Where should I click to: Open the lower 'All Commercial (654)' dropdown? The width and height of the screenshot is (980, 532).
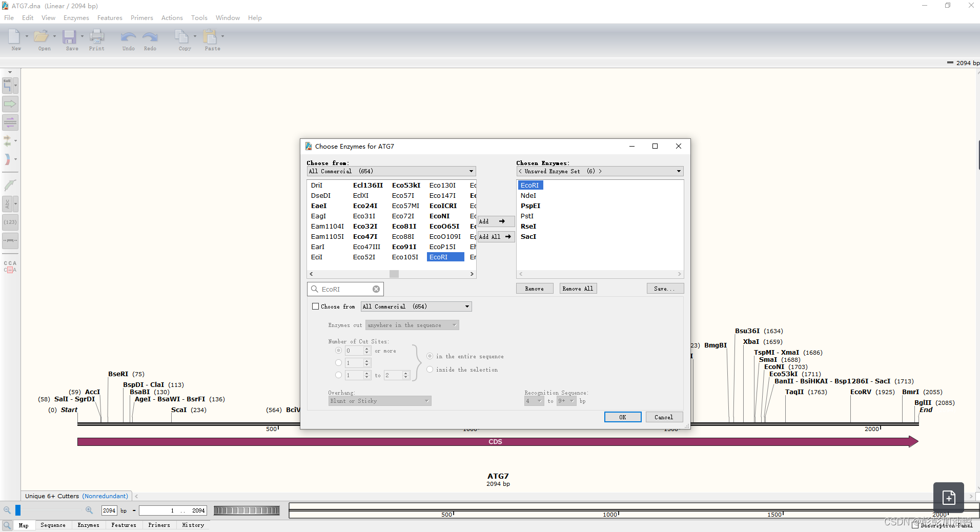pyautogui.click(x=416, y=306)
